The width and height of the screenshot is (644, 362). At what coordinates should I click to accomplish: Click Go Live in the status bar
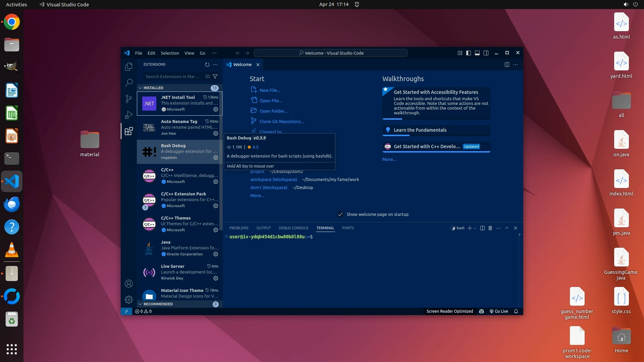[499, 311]
